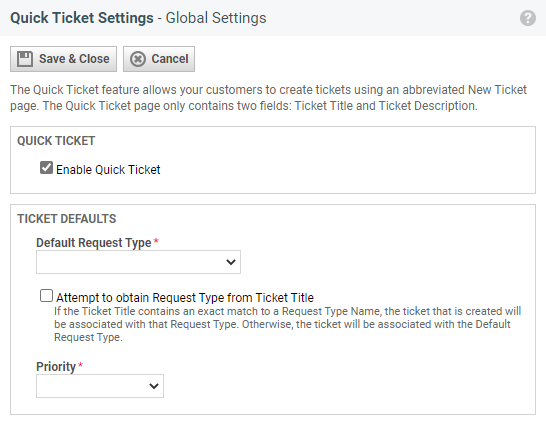Click the Enable Quick Ticket label text
Screen dimensions: 546x436
coord(108,170)
